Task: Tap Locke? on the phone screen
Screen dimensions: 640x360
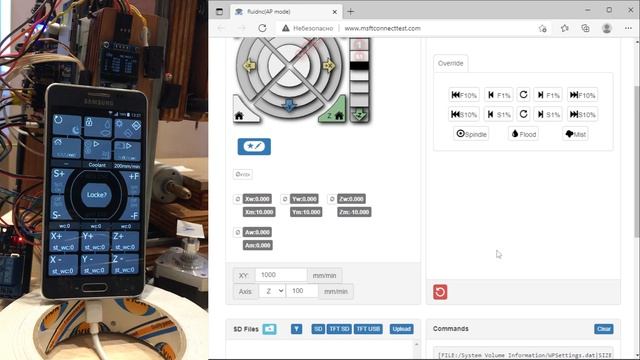Action: (x=97, y=195)
